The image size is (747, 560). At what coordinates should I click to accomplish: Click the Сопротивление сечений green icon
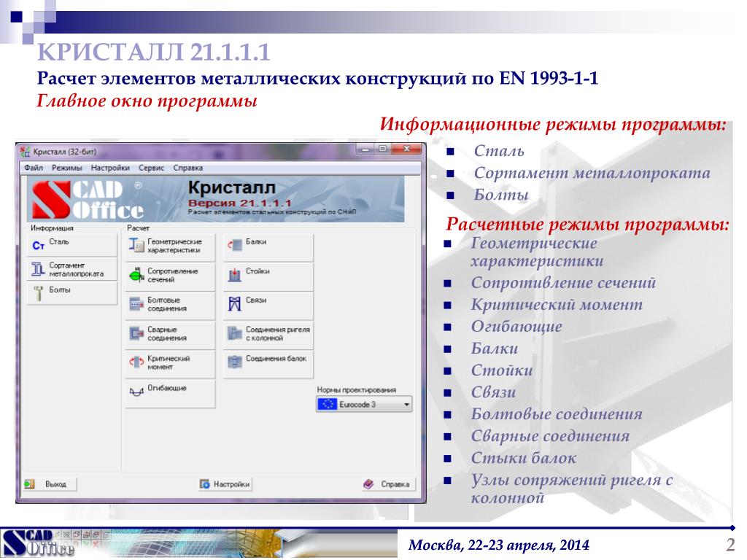pyautogui.click(x=136, y=275)
